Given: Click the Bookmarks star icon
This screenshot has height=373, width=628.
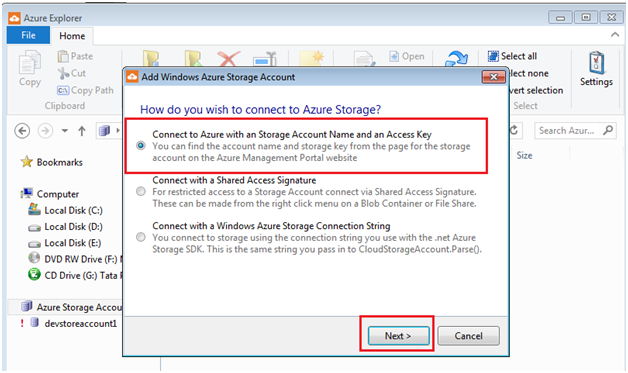Looking at the screenshot, I should [27, 162].
